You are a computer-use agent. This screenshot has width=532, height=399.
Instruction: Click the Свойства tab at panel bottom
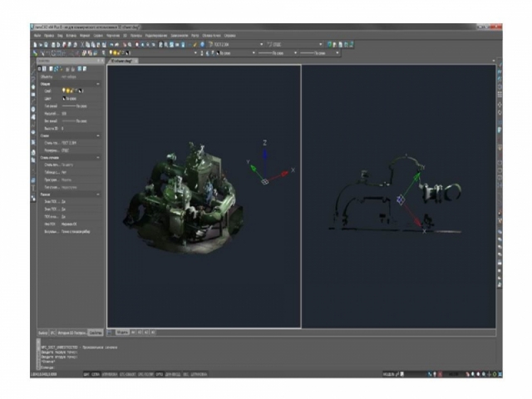96,331
